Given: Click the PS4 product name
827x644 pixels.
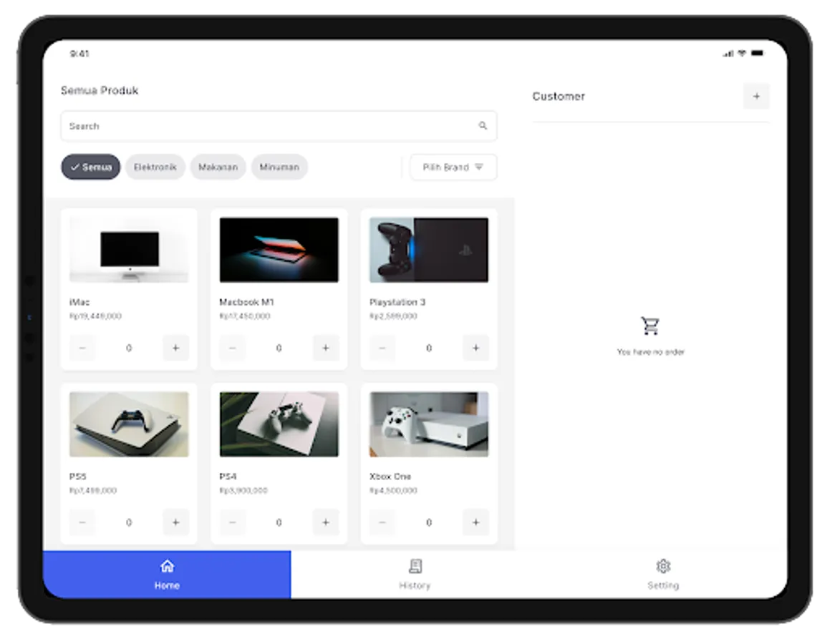Looking at the screenshot, I should [228, 477].
